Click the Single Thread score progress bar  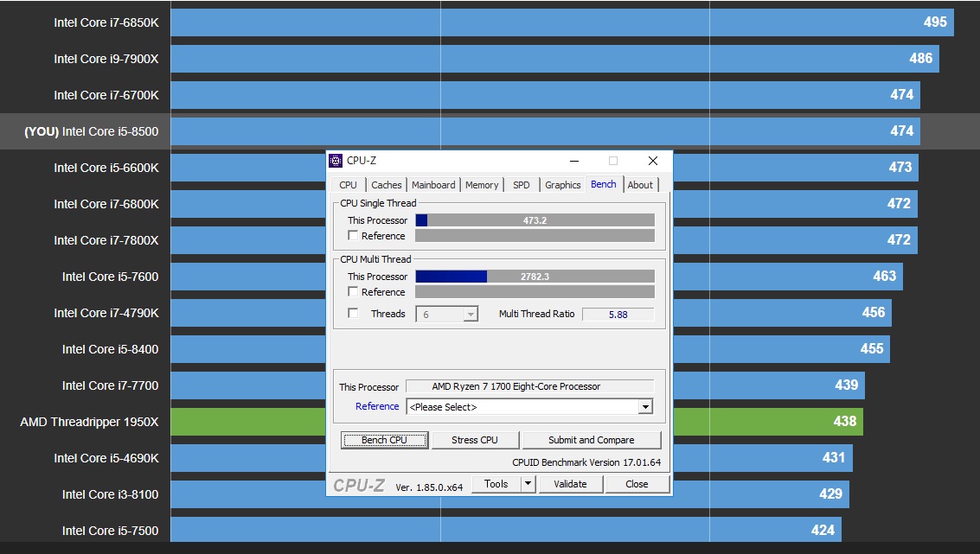535,220
